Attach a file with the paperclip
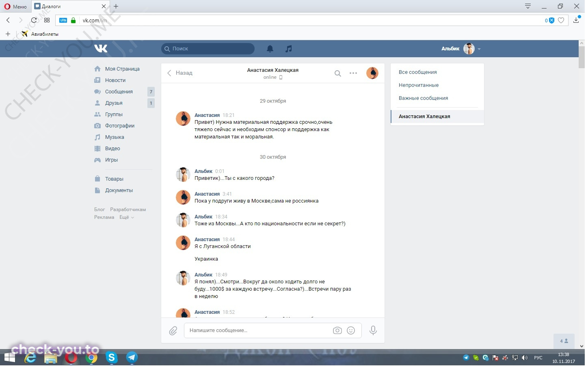The height and width of the screenshot is (367, 588). (173, 331)
